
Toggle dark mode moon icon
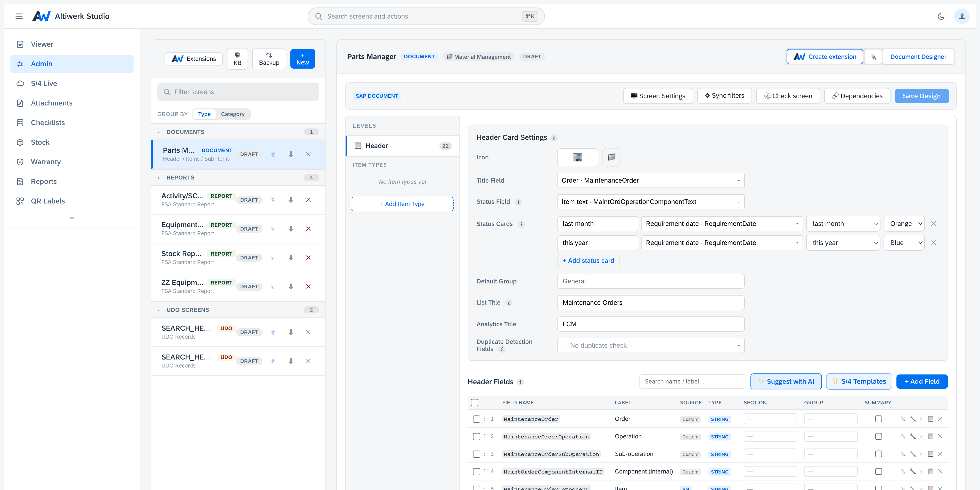click(x=941, y=16)
